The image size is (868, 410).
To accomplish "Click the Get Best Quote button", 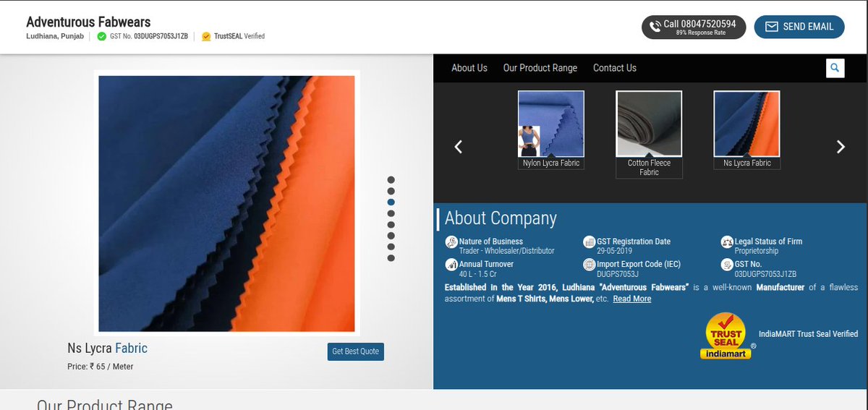I will (355, 351).
